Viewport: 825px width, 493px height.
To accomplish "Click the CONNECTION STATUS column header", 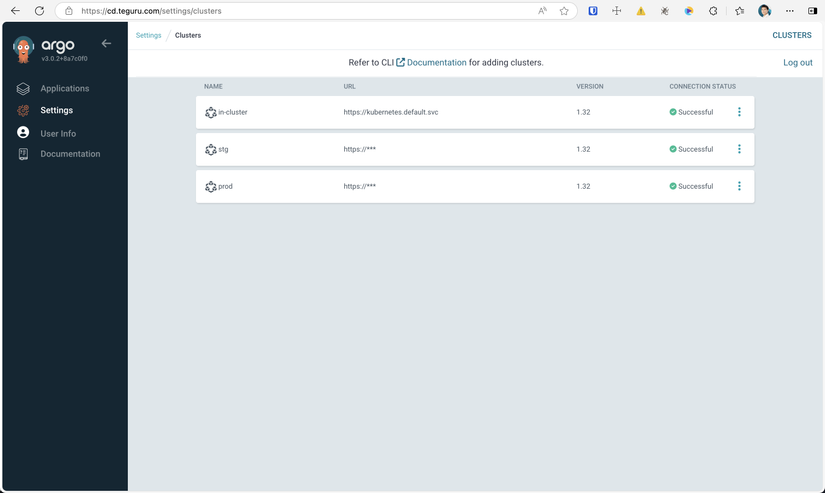I will (702, 86).
